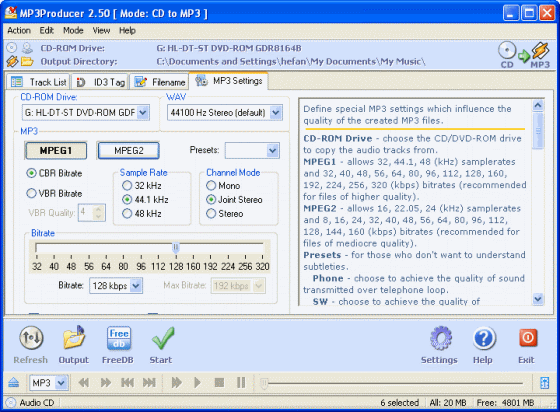Click the Pause playback button
The width and height of the screenshot is (560, 412).
click(x=241, y=383)
